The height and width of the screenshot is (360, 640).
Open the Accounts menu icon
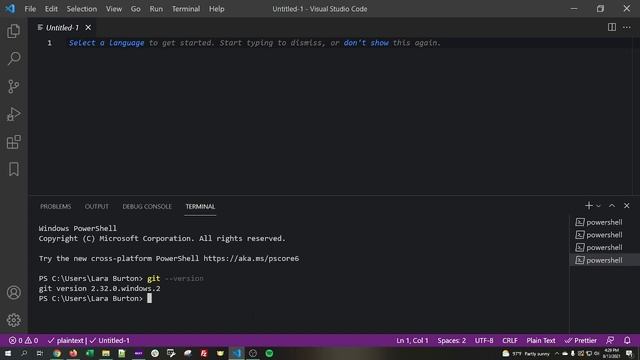click(13, 293)
